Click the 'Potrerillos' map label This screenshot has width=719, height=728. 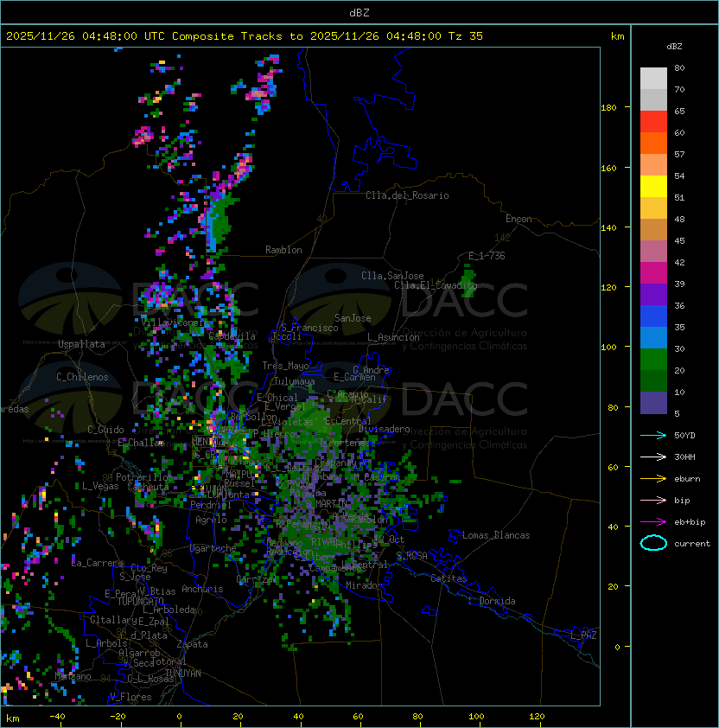point(144,476)
